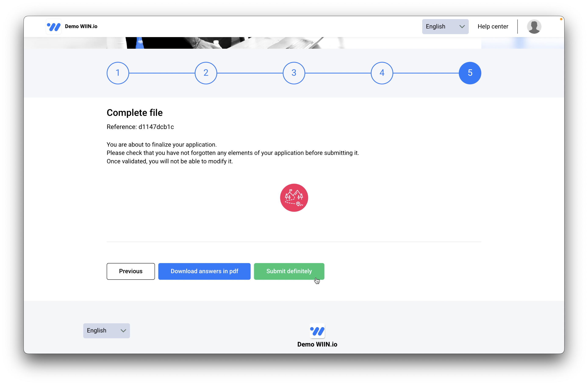Click "You are about to finalize your application."
The image size is (588, 385).
tap(162, 144)
